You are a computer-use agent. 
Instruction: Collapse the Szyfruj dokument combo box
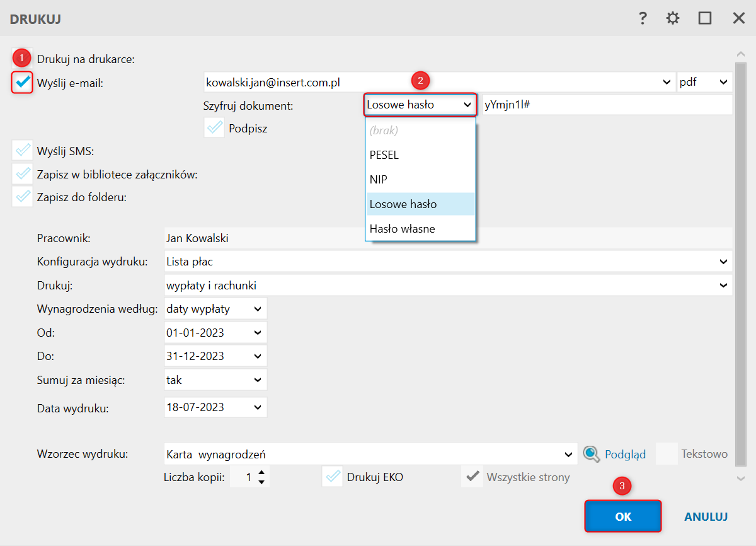coord(467,105)
